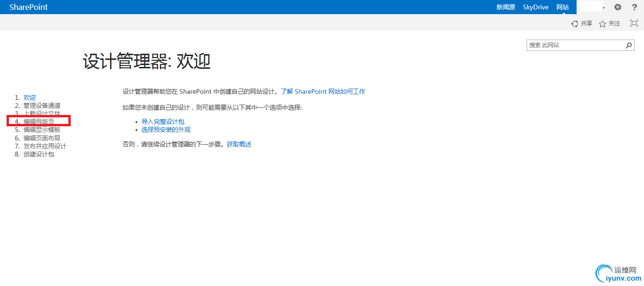644x286 pixels.
Task: Toggle the focus on content icon
Action: click(634, 23)
